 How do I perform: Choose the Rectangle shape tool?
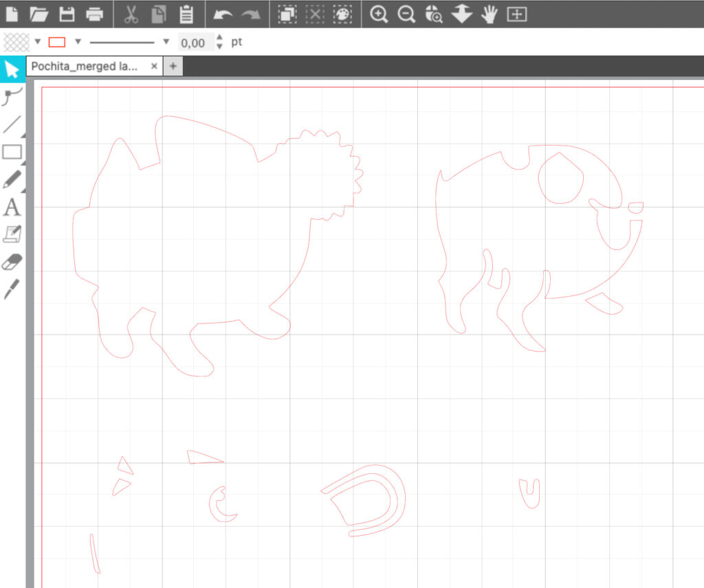pyautogui.click(x=12, y=152)
